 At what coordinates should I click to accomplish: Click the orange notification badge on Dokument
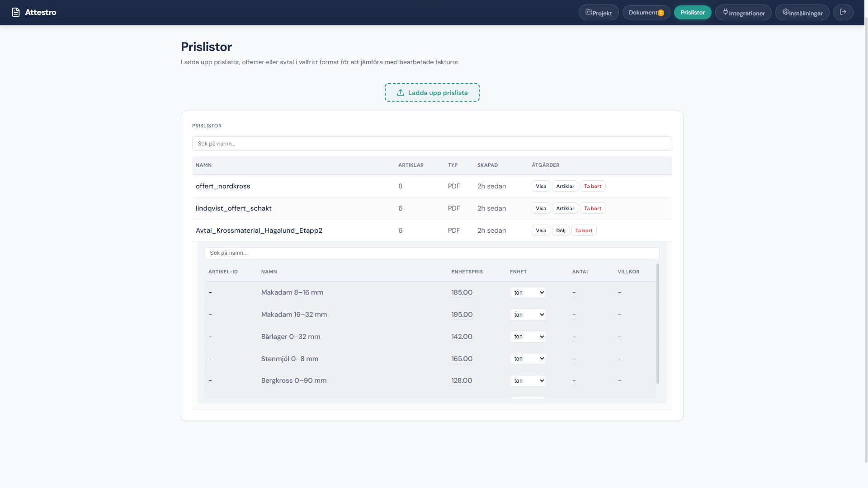(x=660, y=13)
